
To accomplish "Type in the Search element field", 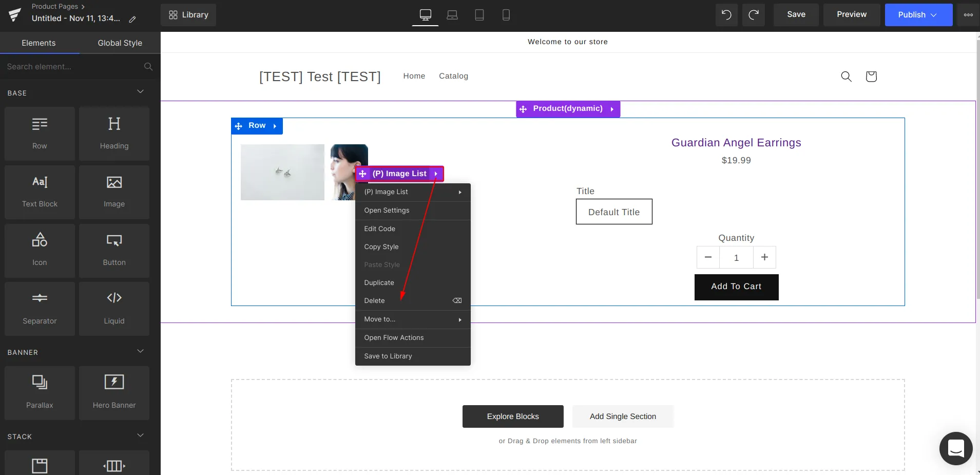I will click(72, 67).
